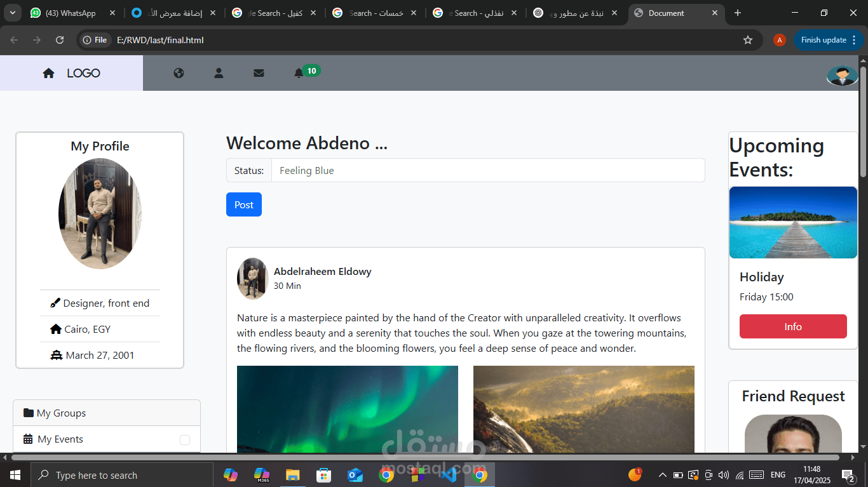Switch to the Google Search نفذلي tab

[x=475, y=13]
